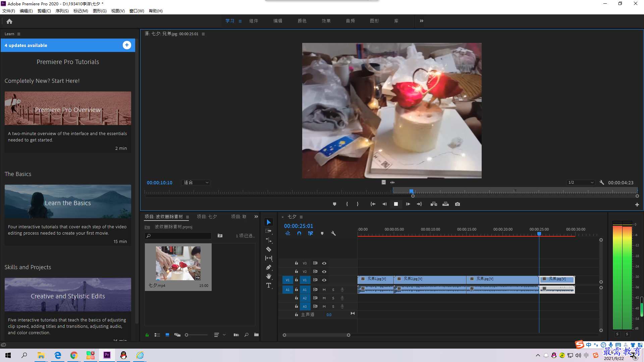Image resolution: width=644 pixels, height=362 pixels.
Task: Step back one frame in source monitor
Action: (x=384, y=204)
